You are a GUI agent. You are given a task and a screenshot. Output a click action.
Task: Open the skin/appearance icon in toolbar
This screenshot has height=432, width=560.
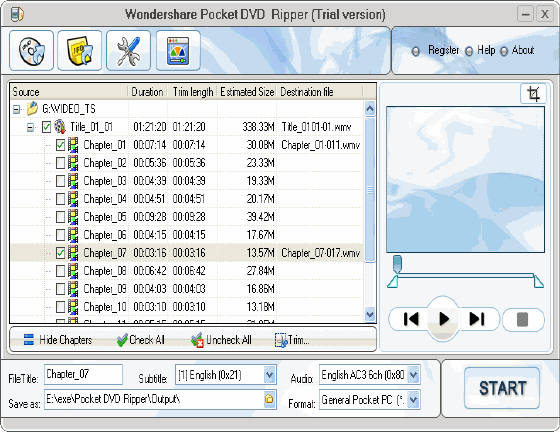[x=178, y=50]
